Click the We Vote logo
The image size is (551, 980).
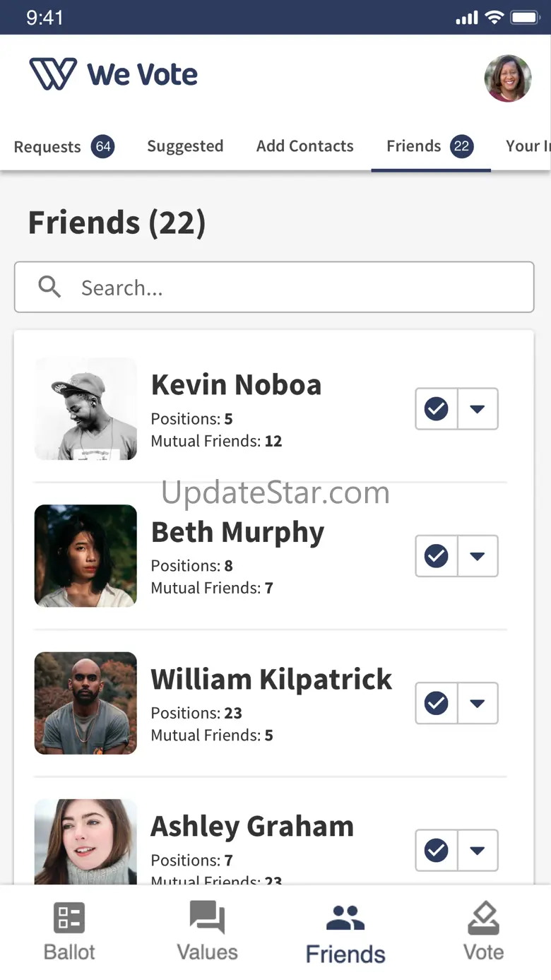click(x=114, y=74)
